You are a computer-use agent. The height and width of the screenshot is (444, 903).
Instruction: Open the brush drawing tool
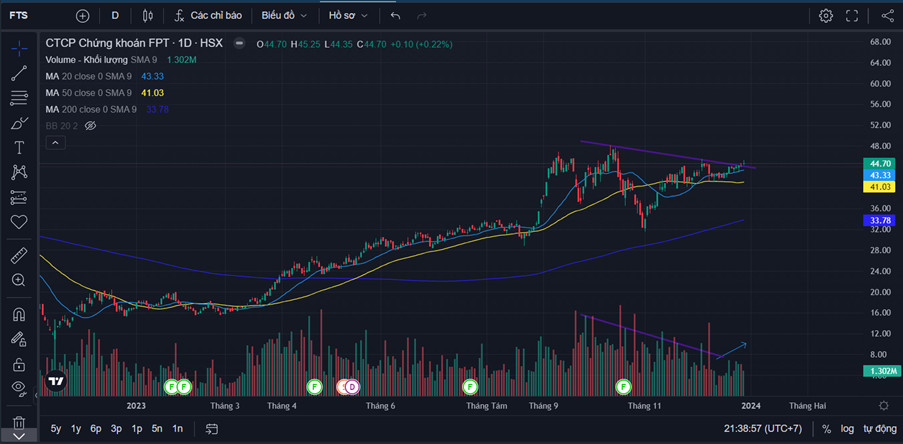pyautogui.click(x=18, y=123)
